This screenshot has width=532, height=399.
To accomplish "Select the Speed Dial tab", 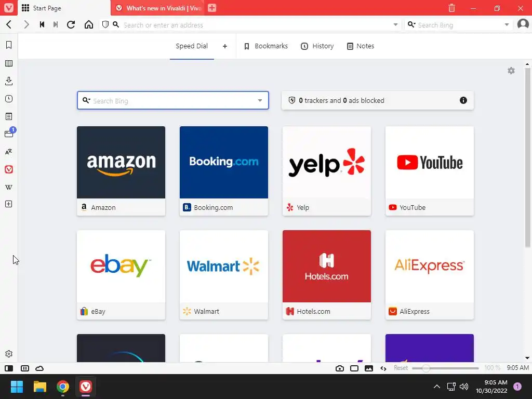I will click(192, 46).
